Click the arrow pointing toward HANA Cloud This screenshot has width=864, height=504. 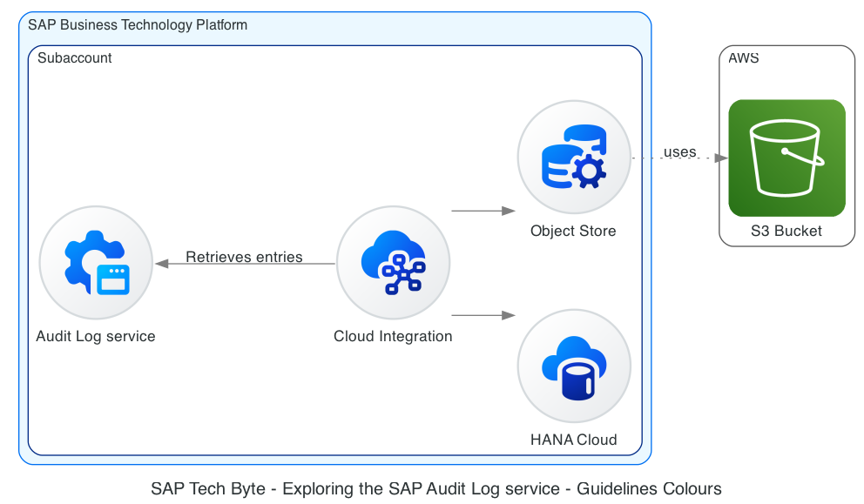[x=483, y=315]
